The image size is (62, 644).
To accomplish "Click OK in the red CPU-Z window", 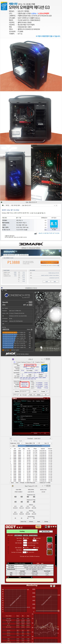I will [45, 433].
